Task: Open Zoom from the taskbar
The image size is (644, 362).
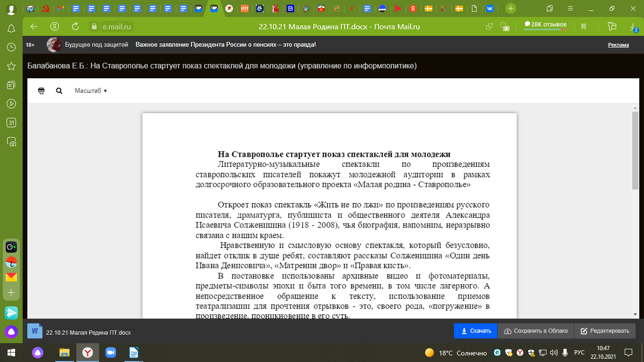Action: [x=111, y=352]
